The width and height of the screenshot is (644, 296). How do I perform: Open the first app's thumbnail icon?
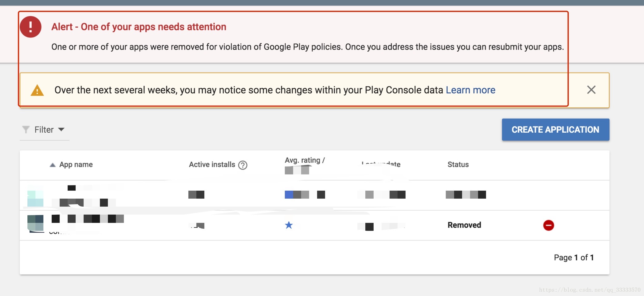tap(35, 198)
